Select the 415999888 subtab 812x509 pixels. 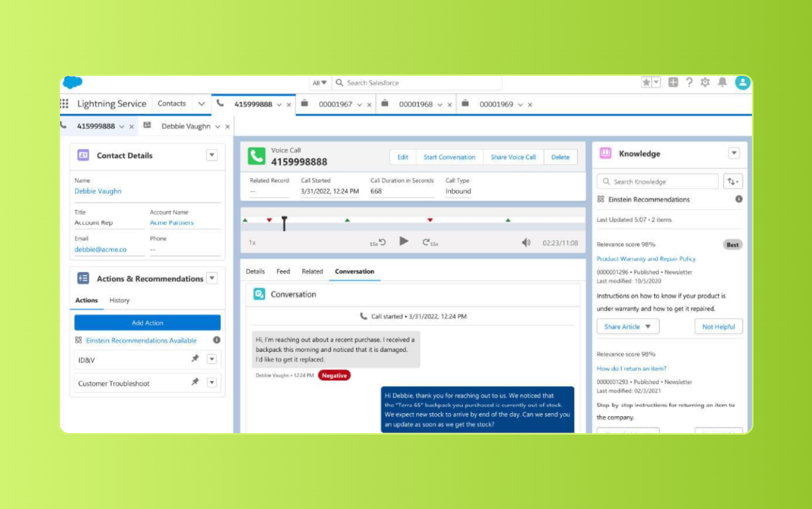click(96, 126)
